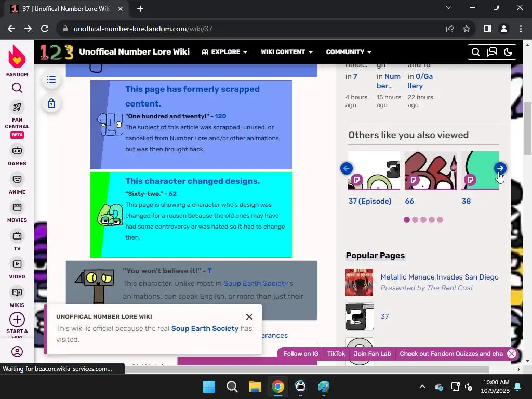Screen dimensions: 532x399
Task: Open the user profile icon in sidebar
Action: pyautogui.click(x=17, y=352)
